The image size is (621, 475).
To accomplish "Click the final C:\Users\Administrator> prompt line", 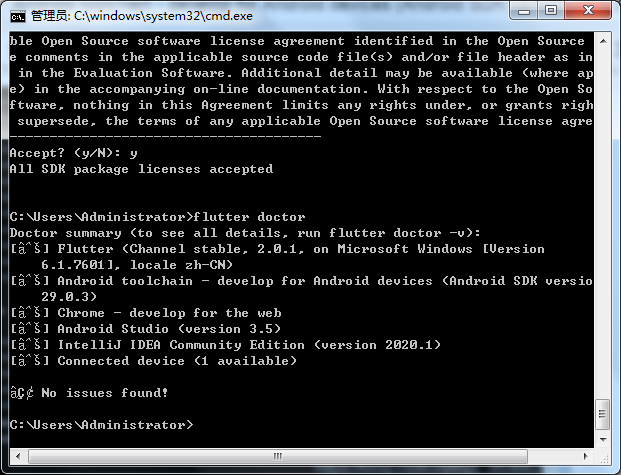I will click(102, 425).
